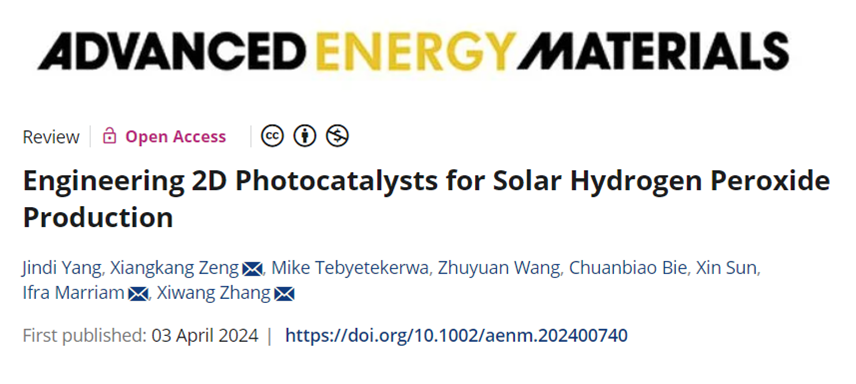Click the Open Access padlock icon
The image size is (856, 384).
click(x=110, y=136)
